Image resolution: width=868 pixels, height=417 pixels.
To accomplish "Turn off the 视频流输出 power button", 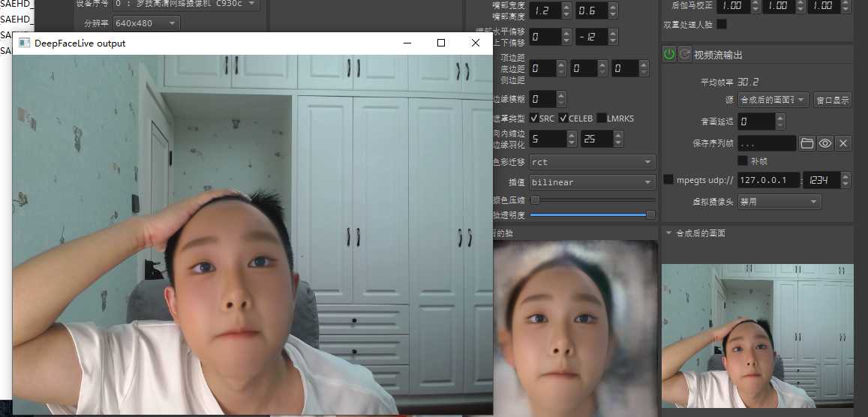I will [x=669, y=54].
